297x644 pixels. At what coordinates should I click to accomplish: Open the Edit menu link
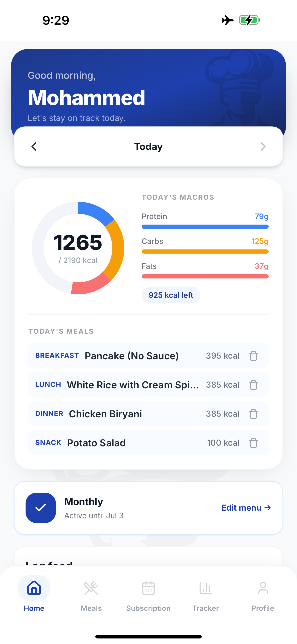click(246, 508)
